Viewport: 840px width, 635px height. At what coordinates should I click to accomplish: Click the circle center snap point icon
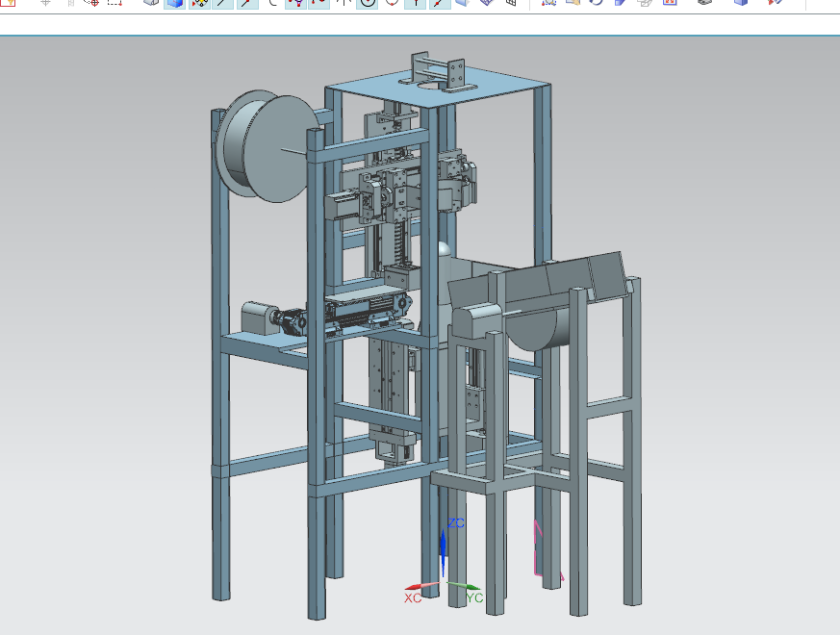pyautogui.click(x=368, y=3)
